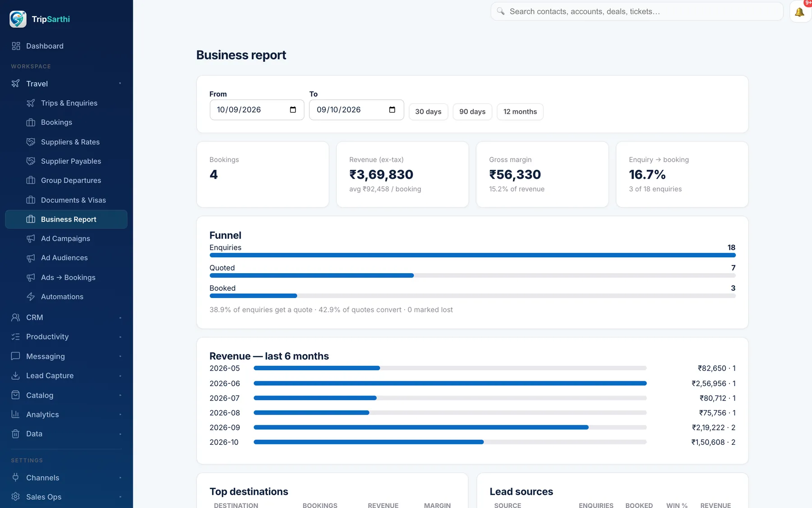Expand the Catalog section
The height and width of the screenshot is (508, 812).
[66, 395]
